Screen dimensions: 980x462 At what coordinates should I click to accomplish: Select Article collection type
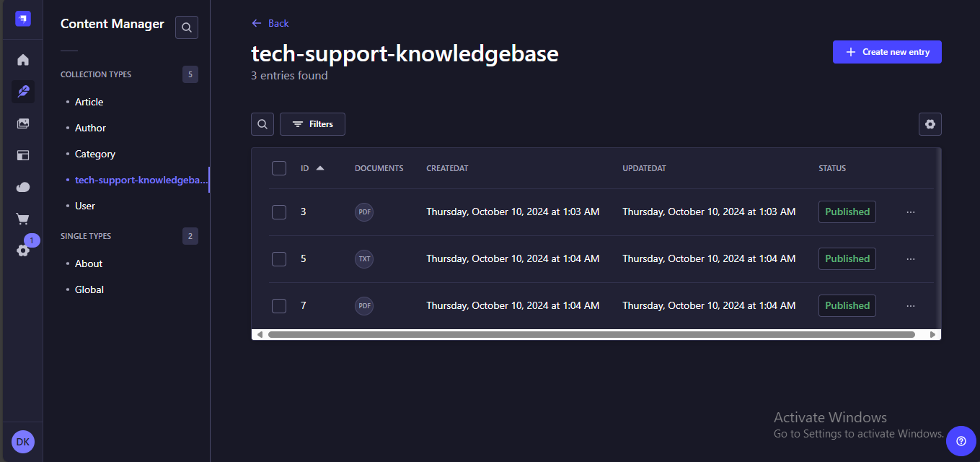(x=89, y=102)
